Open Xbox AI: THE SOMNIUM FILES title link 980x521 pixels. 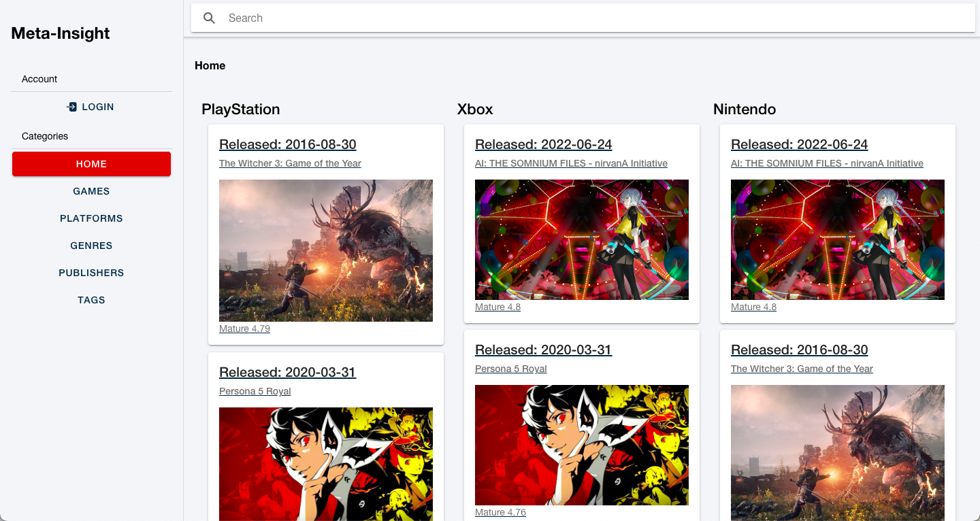coord(571,163)
